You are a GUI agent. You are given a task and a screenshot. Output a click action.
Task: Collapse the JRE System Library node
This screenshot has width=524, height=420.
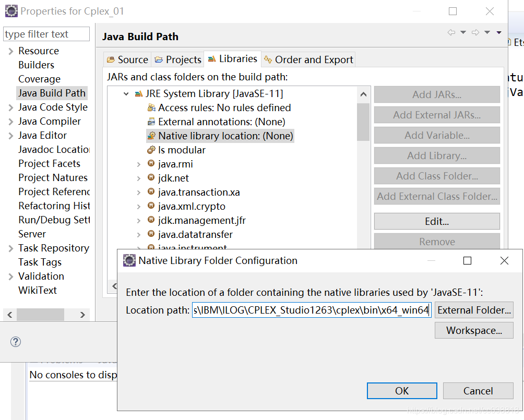[x=126, y=94]
